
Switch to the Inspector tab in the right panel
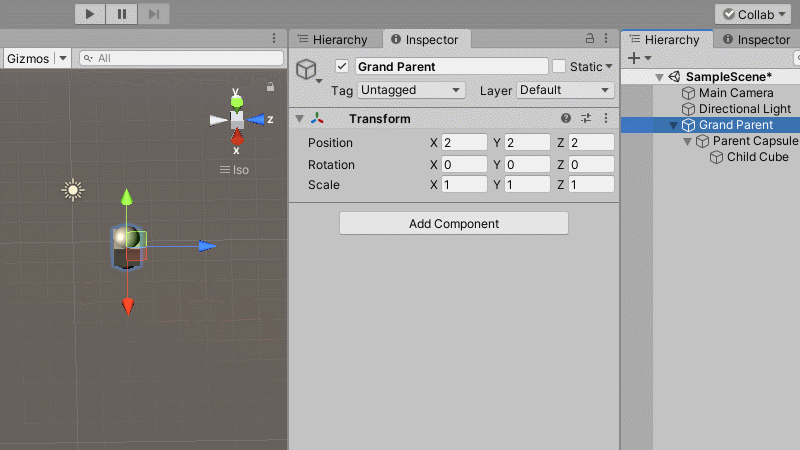click(x=757, y=39)
